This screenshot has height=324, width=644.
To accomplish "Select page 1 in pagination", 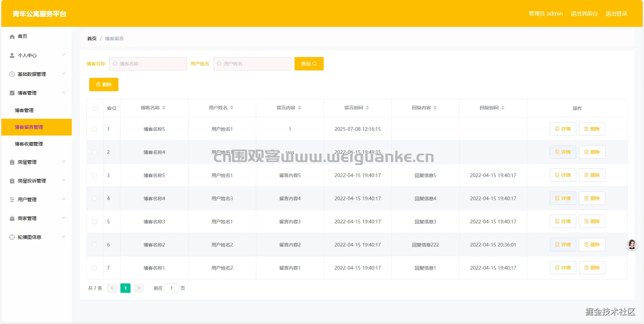I will [125, 288].
